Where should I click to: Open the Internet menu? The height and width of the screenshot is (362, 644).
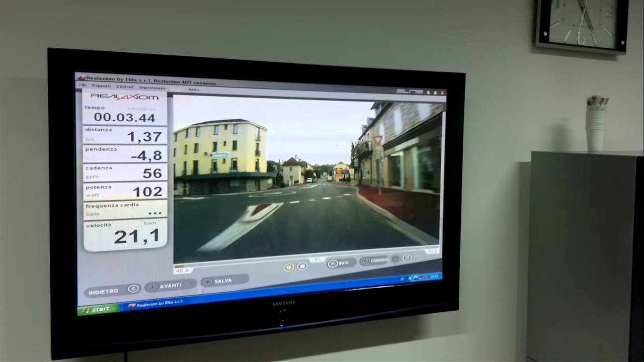[x=125, y=87]
